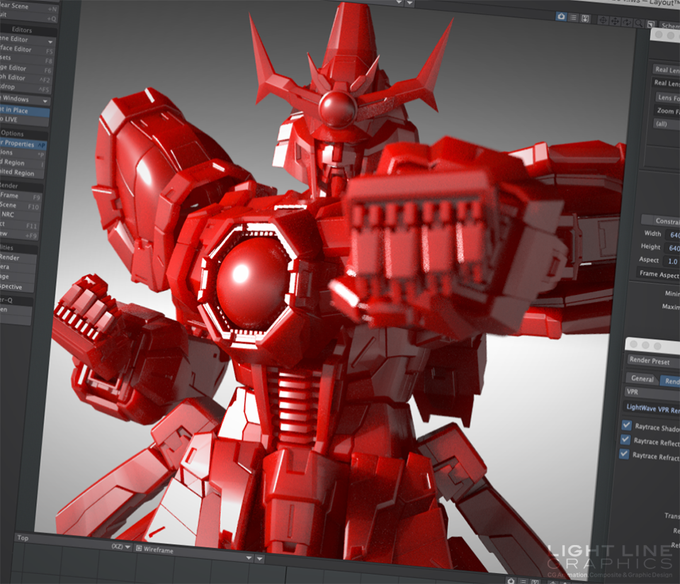
Task: Click the Schematic view label at top right
Action: coord(670,26)
